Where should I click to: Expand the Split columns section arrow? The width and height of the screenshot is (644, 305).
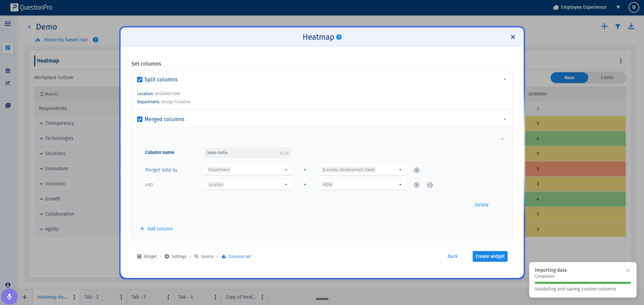click(505, 79)
